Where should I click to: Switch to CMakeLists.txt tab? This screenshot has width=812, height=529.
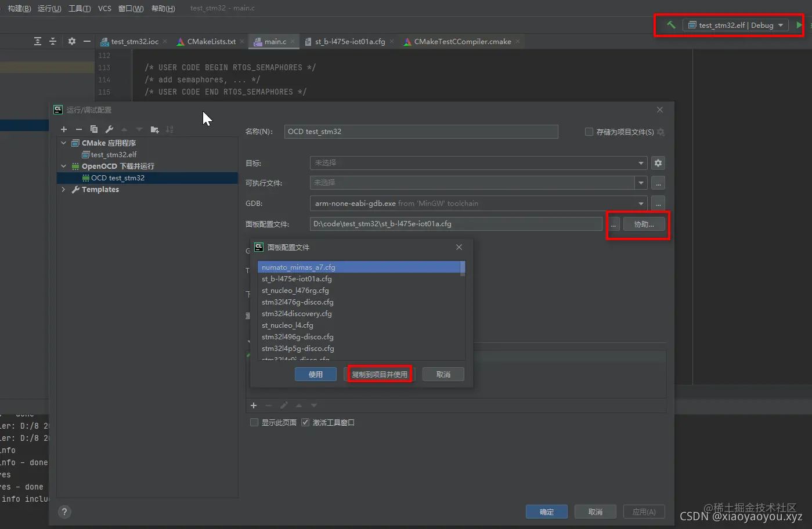point(211,42)
